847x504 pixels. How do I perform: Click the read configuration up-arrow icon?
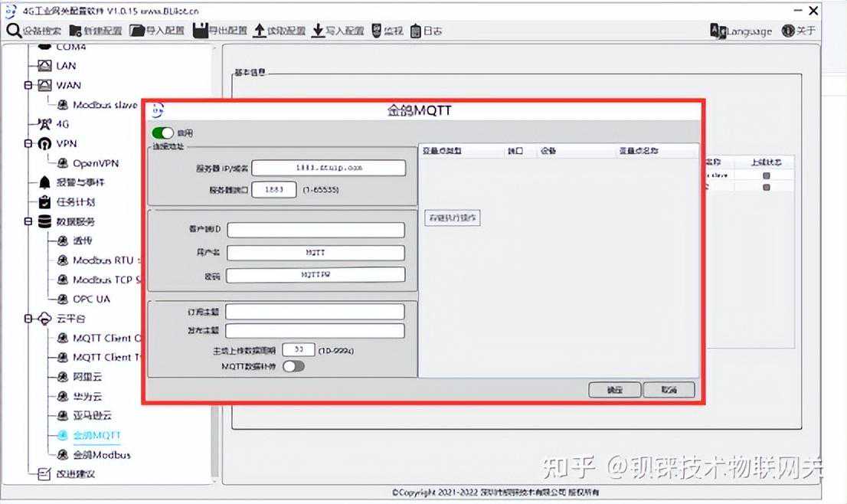coord(260,31)
